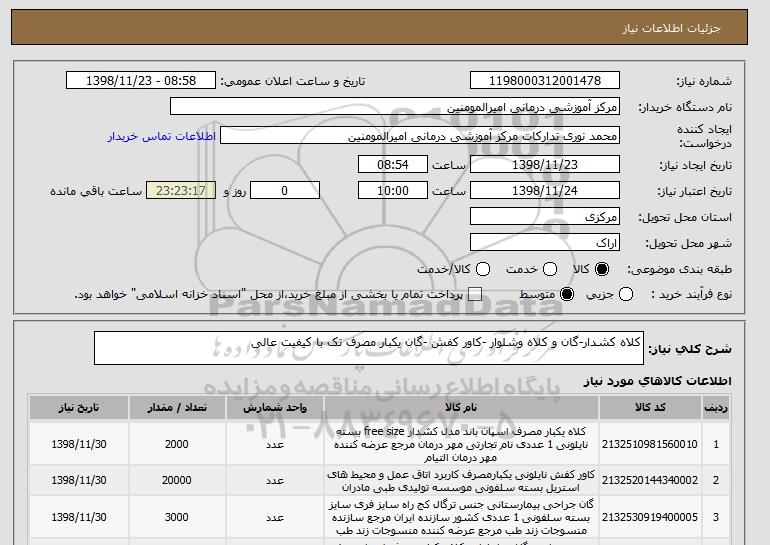Click item code 2132530919400005
The image size is (770, 545).
(x=650, y=517)
